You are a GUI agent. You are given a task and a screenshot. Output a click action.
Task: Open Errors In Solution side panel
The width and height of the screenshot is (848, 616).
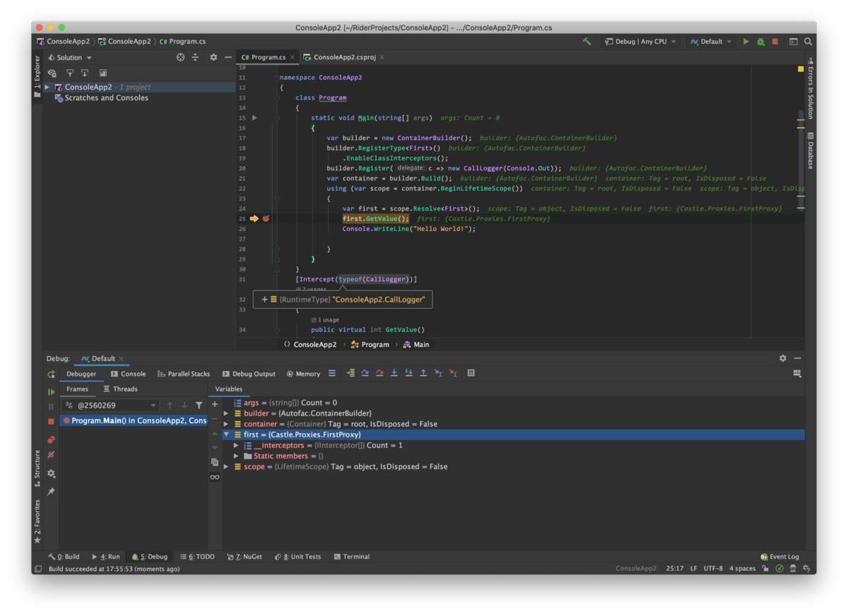(810, 88)
